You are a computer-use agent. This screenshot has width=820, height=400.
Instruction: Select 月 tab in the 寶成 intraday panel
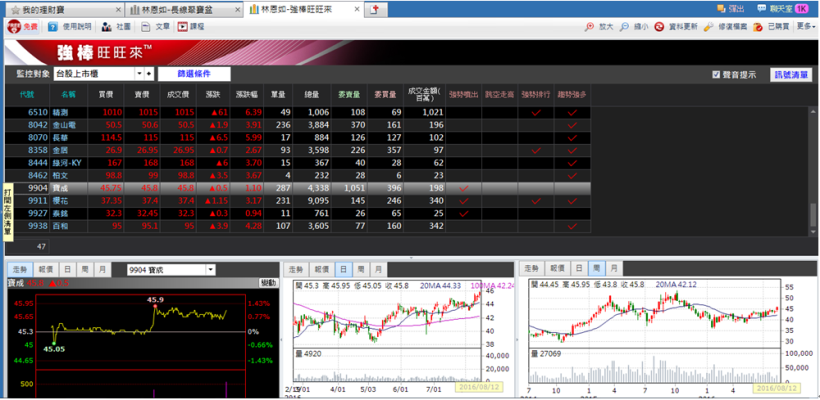(102, 269)
